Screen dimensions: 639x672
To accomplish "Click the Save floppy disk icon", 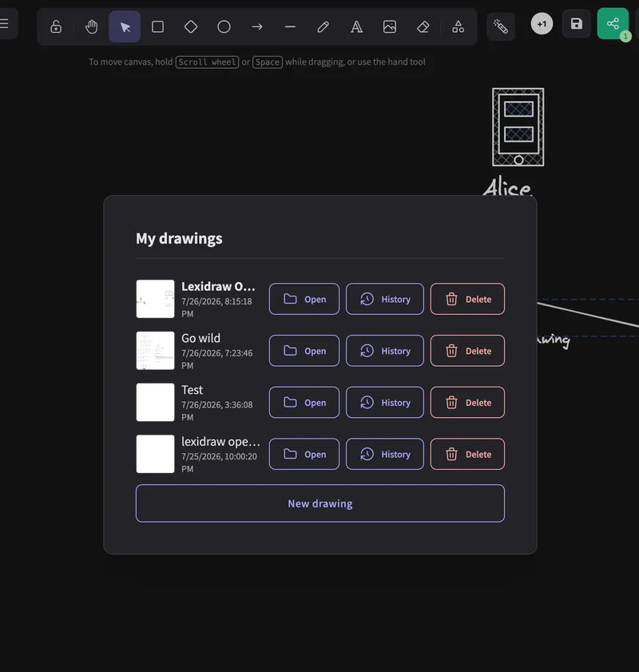I will click(577, 23).
